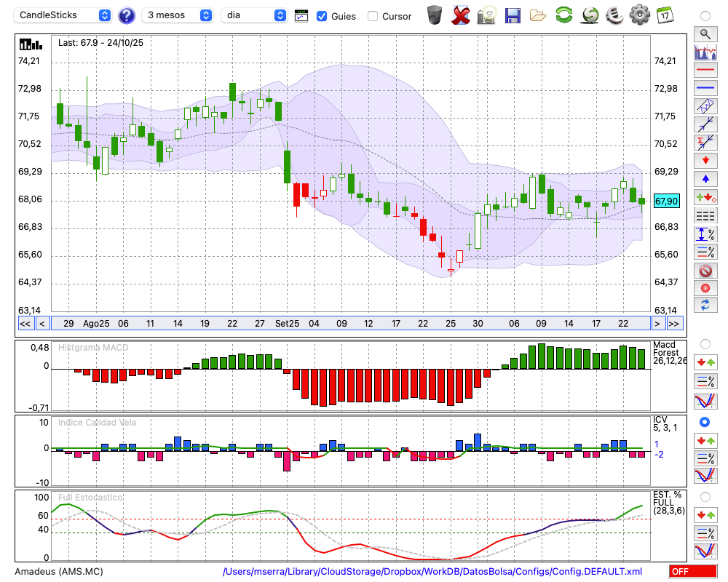Open settings with the gear icon

[x=640, y=15]
